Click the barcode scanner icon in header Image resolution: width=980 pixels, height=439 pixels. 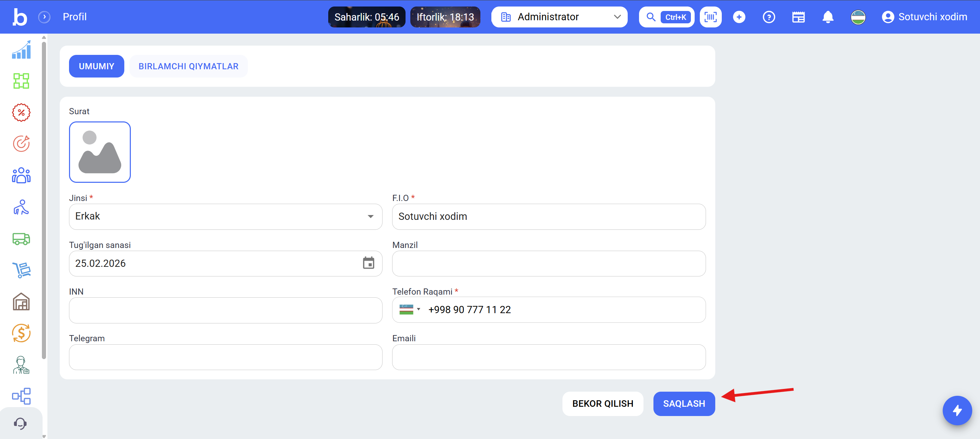pos(710,17)
